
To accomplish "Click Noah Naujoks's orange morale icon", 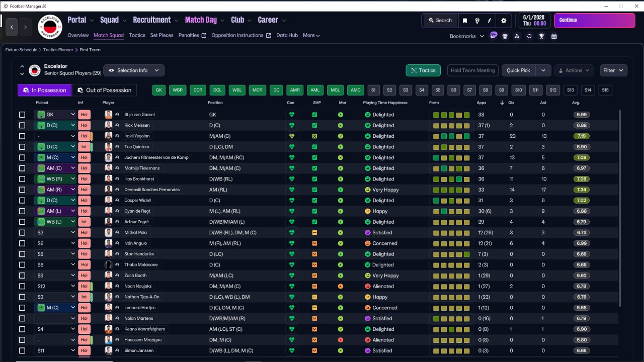I will tap(341, 286).
